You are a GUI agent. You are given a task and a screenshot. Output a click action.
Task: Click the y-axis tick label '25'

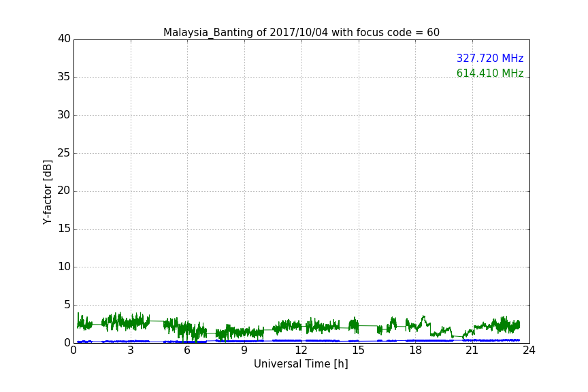click(64, 153)
